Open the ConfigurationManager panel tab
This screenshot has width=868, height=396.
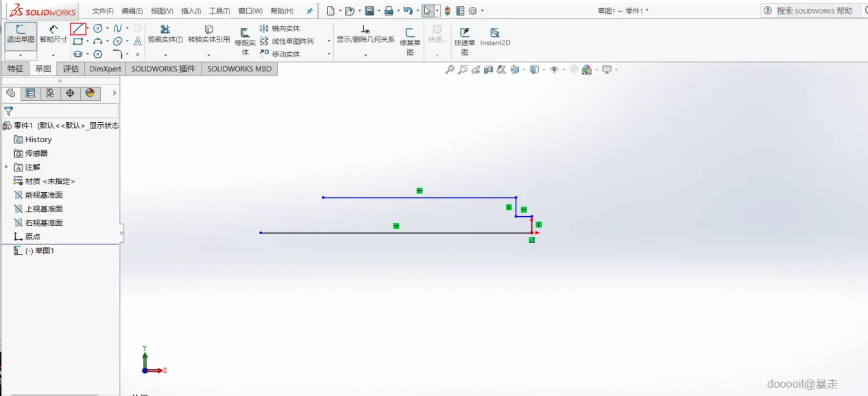pos(50,93)
